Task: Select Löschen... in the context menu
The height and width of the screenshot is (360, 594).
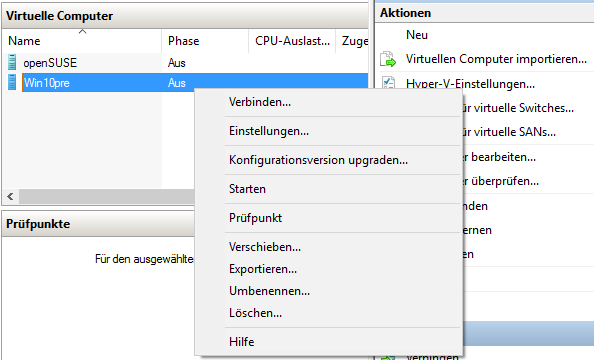Action: coord(255,313)
